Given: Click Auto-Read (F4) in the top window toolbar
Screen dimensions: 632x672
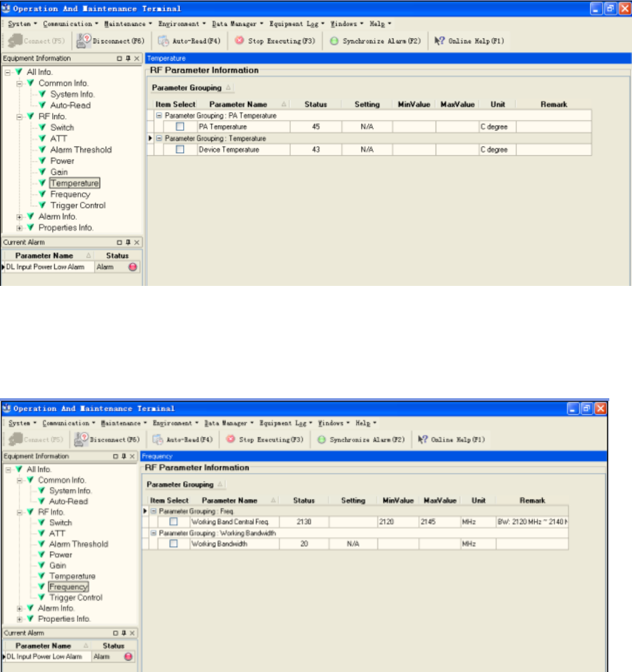Looking at the screenshot, I should point(189,41).
